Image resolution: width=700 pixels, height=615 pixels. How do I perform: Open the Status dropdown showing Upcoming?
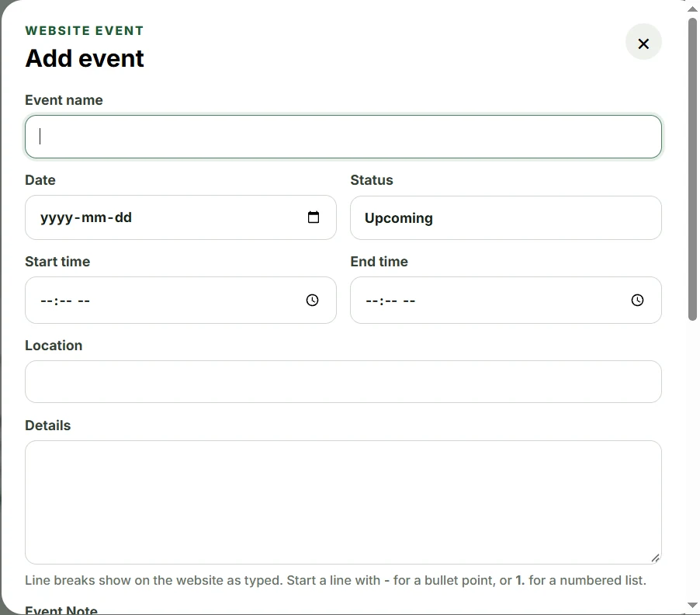click(x=506, y=218)
